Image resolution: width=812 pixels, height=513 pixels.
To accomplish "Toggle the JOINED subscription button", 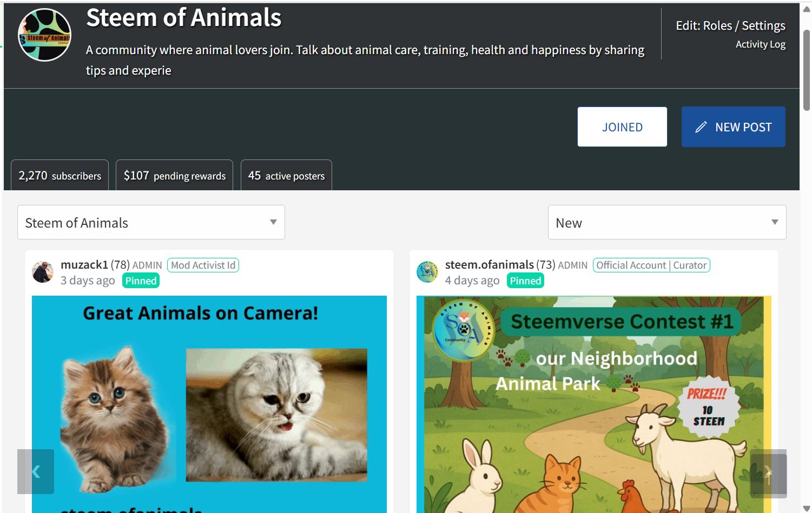I will point(622,127).
